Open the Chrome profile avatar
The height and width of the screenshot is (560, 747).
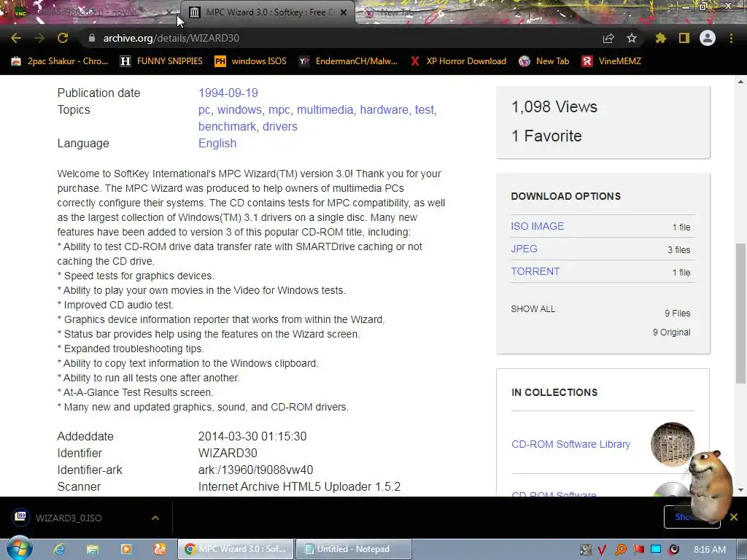click(x=708, y=38)
